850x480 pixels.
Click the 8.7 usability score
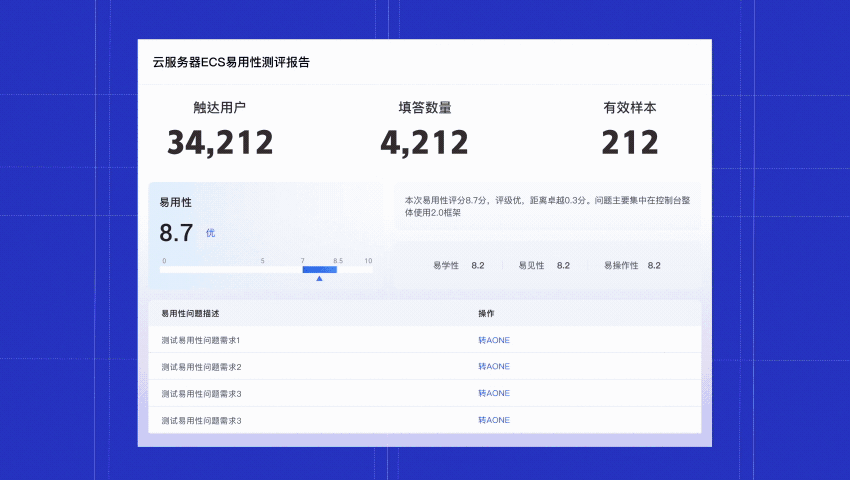click(x=176, y=233)
